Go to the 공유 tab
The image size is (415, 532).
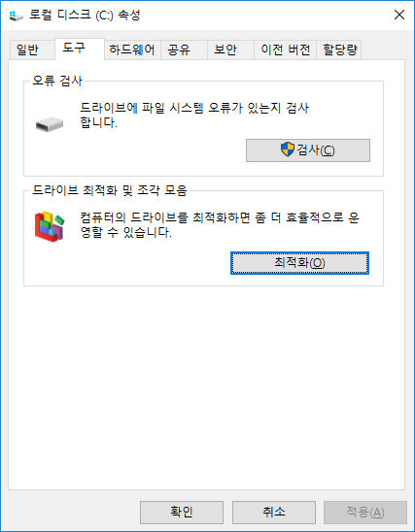179,50
